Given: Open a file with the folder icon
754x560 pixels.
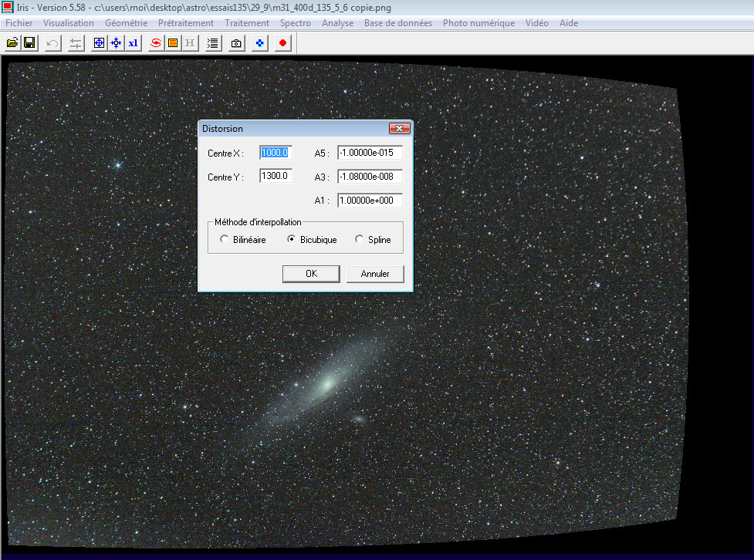Looking at the screenshot, I should [x=12, y=43].
